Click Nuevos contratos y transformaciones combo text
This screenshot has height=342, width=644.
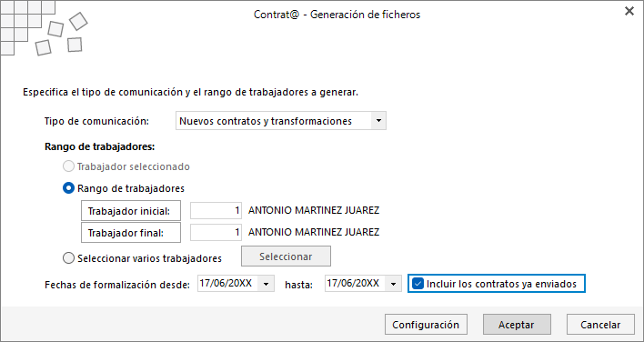point(266,121)
